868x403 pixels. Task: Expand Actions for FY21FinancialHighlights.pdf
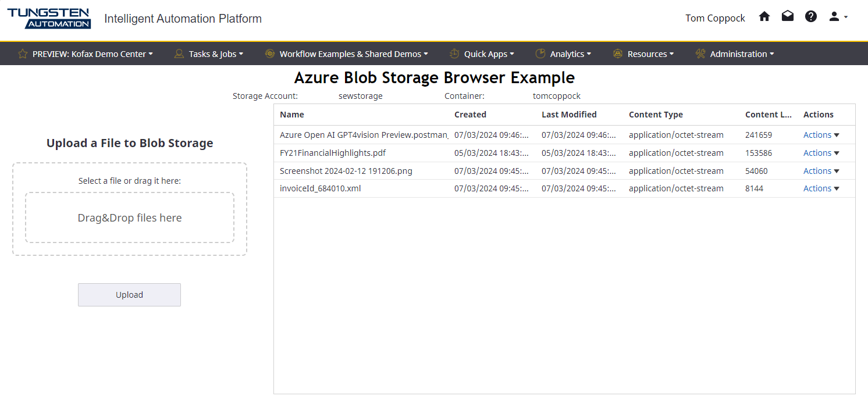point(821,153)
